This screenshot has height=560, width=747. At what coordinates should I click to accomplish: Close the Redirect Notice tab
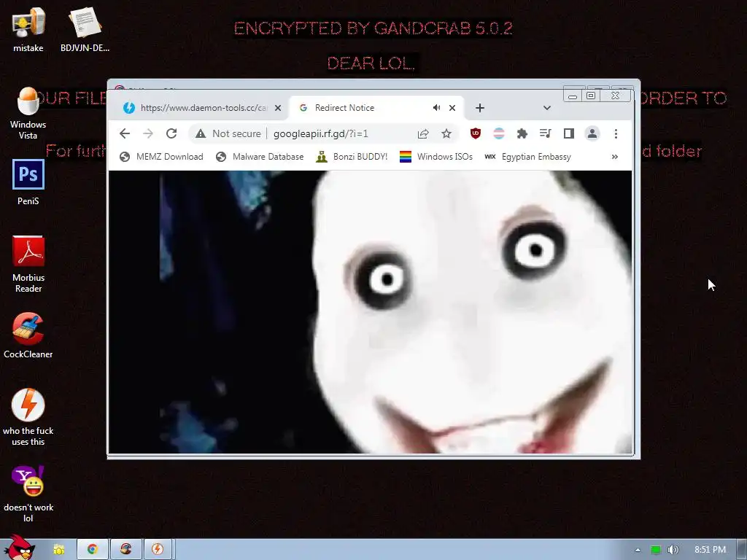point(452,108)
